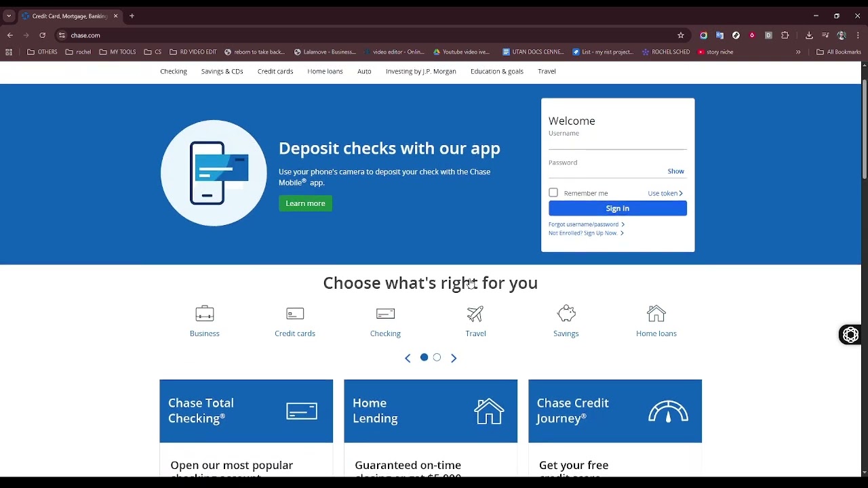The width and height of the screenshot is (868, 488).
Task: Open the CS bookmark folder
Action: (x=153, y=52)
